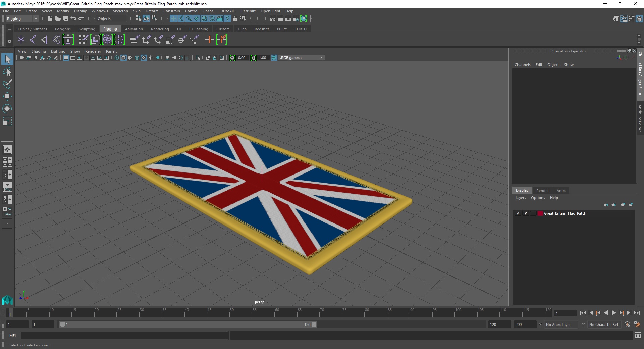Open the shelf tab list menu
This screenshot has width=644, height=349.
tap(9, 30)
